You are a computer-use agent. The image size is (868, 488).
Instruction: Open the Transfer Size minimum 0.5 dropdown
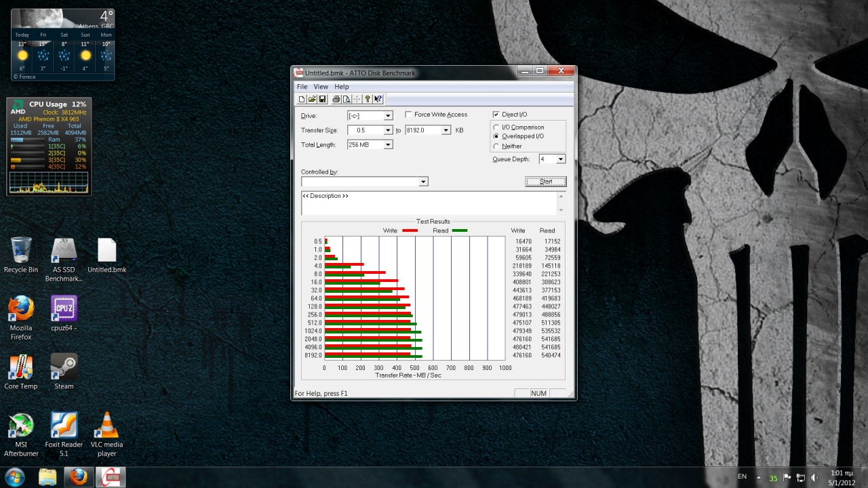click(x=388, y=130)
